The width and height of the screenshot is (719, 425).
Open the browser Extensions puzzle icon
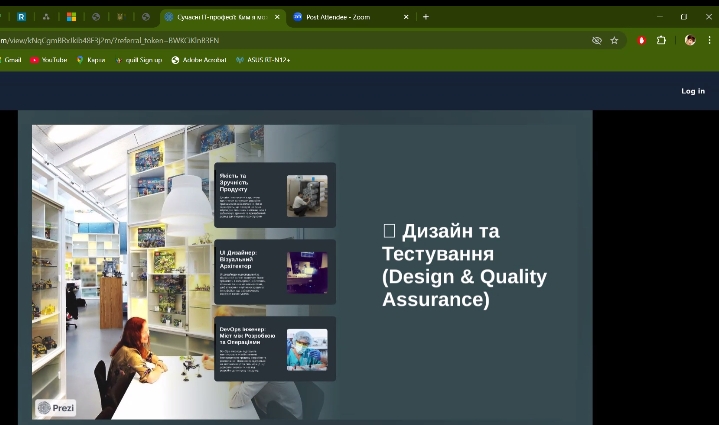[661, 41]
